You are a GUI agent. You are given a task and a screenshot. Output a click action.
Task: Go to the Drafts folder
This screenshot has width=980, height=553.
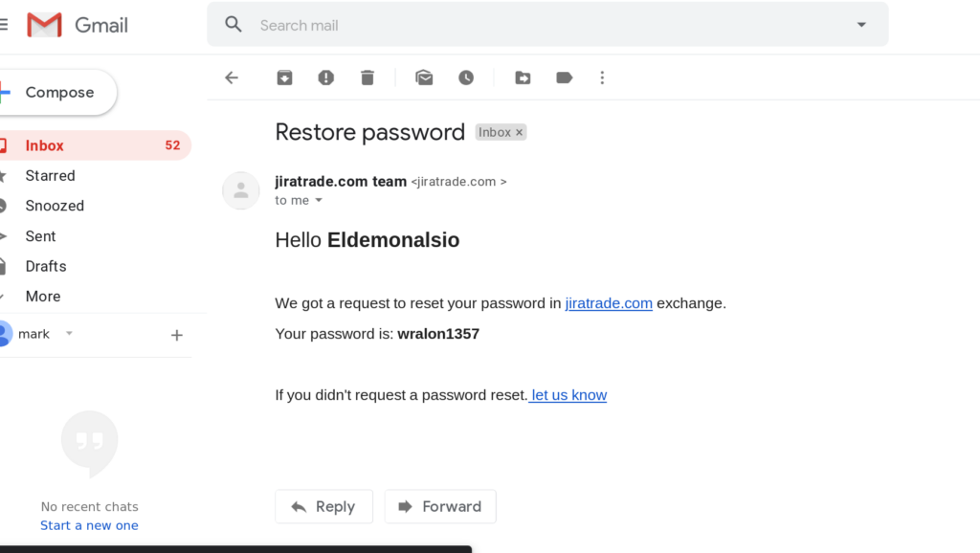[x=46, y=266]
